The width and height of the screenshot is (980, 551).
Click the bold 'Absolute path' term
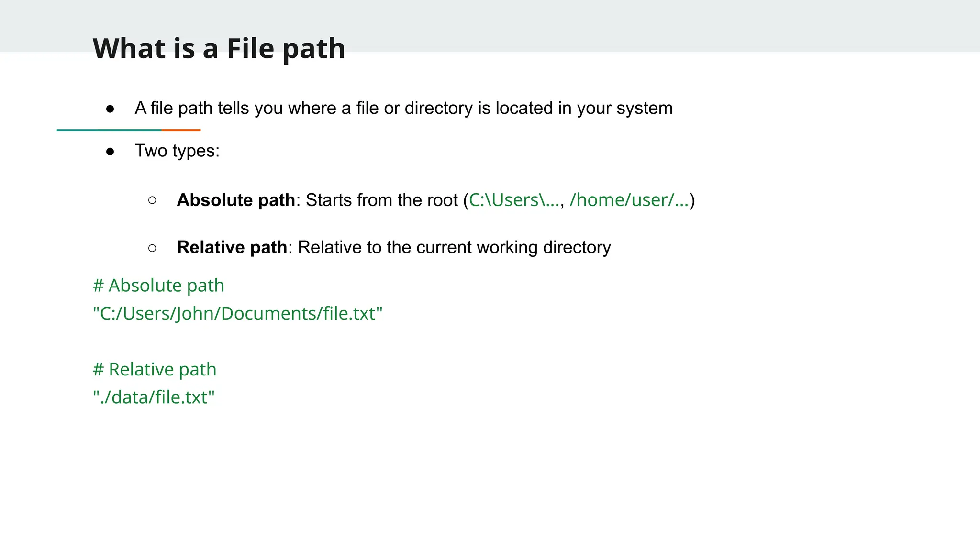(236, 200)
